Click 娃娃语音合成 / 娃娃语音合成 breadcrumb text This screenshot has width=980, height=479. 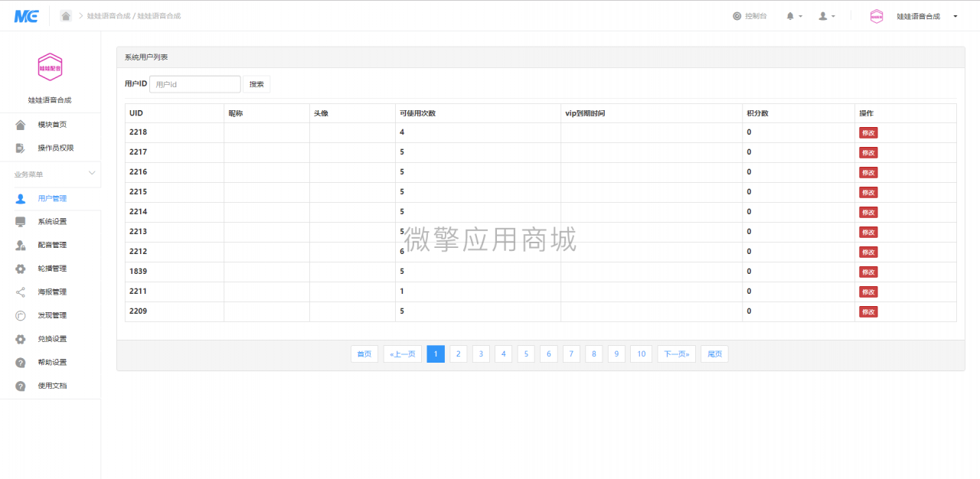pyautogui.click(x=134, y=16)
